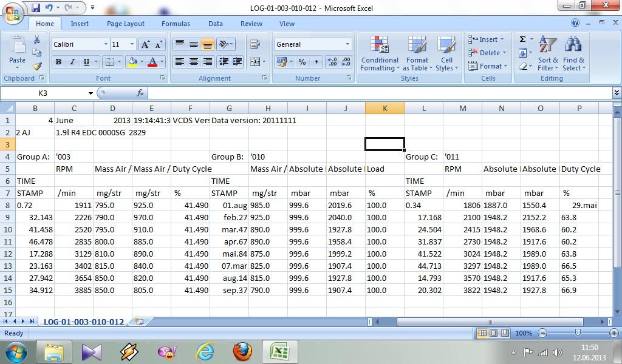The image size is (622, 364).
Task: Go to the Data tab
Action: click(216, 24)
